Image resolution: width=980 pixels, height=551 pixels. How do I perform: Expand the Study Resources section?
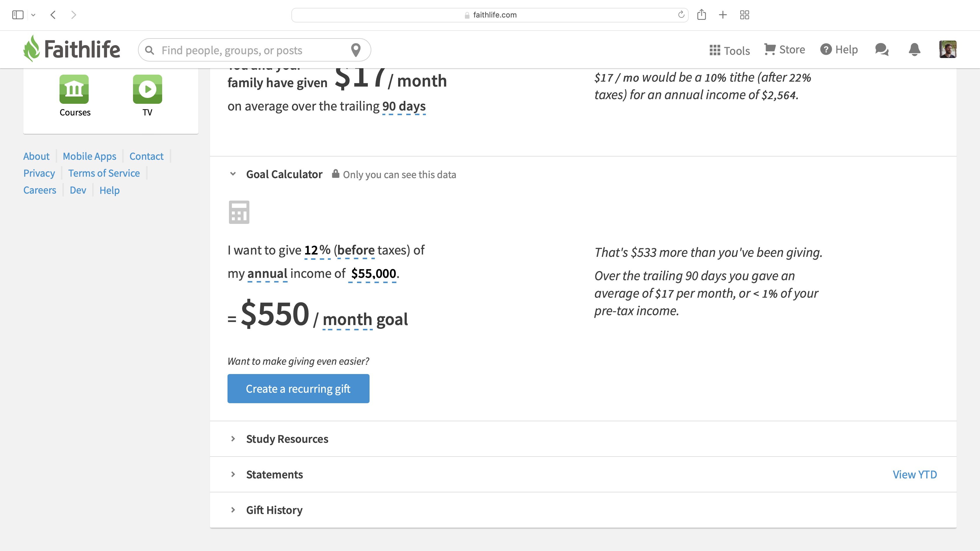(233, 439)
